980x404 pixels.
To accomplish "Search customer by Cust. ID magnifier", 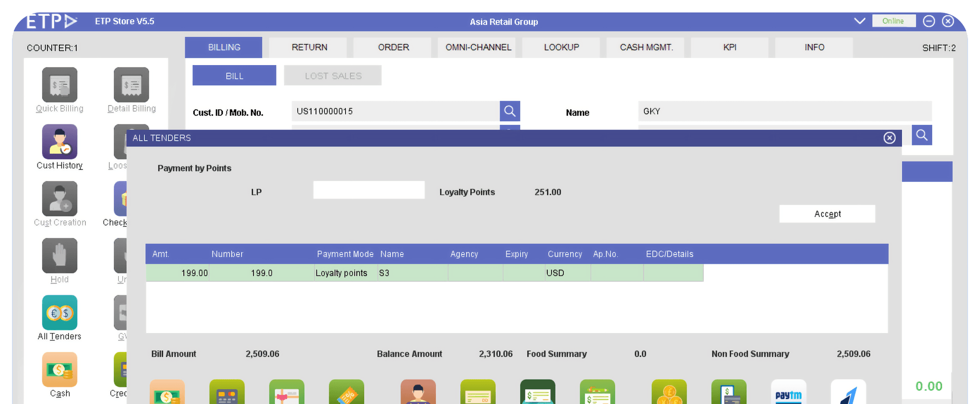I will (510, 111).
